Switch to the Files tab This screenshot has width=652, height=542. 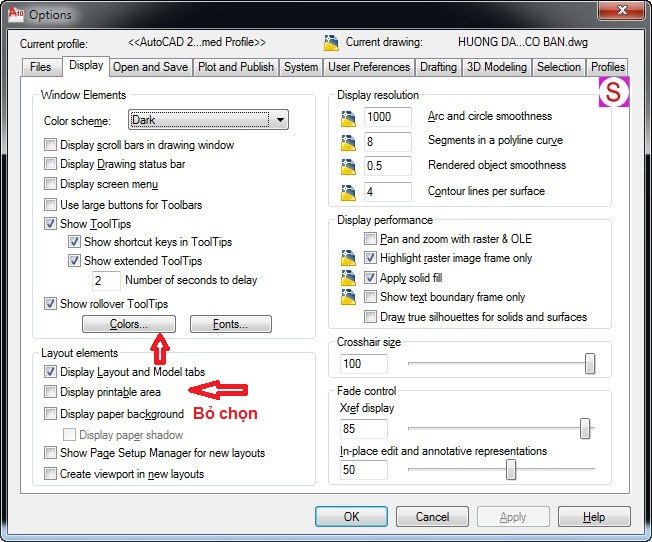41,67
